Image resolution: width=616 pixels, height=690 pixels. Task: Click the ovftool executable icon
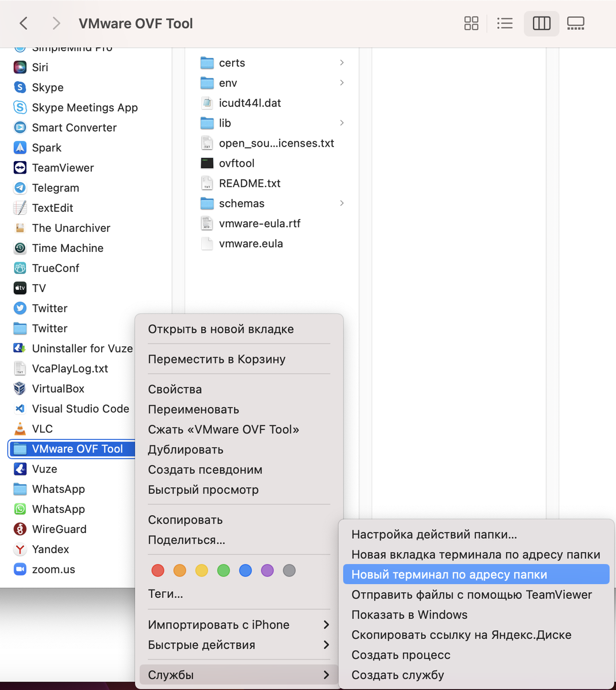pyautogui.click(x=207, y=163)
